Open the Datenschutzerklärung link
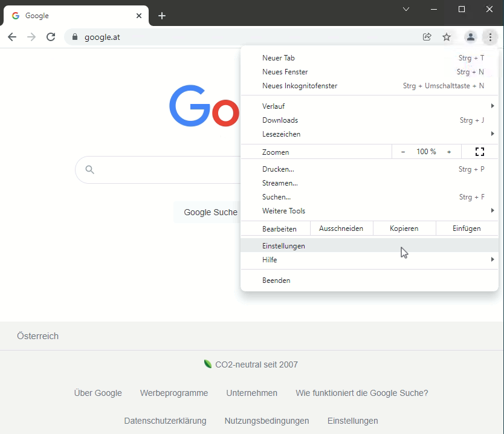The width and height of the screenshot is (504, 434). [x=165, y=421]
